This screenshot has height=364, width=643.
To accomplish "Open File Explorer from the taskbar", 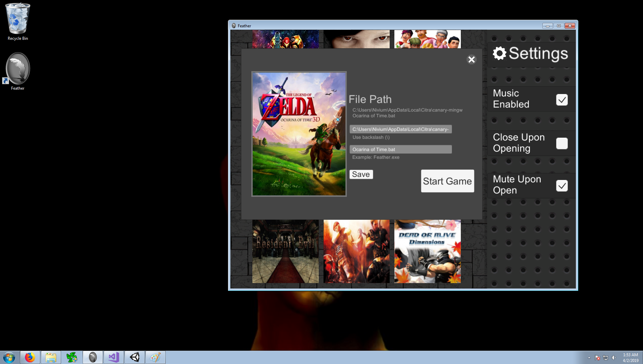I will click(51, 357).
